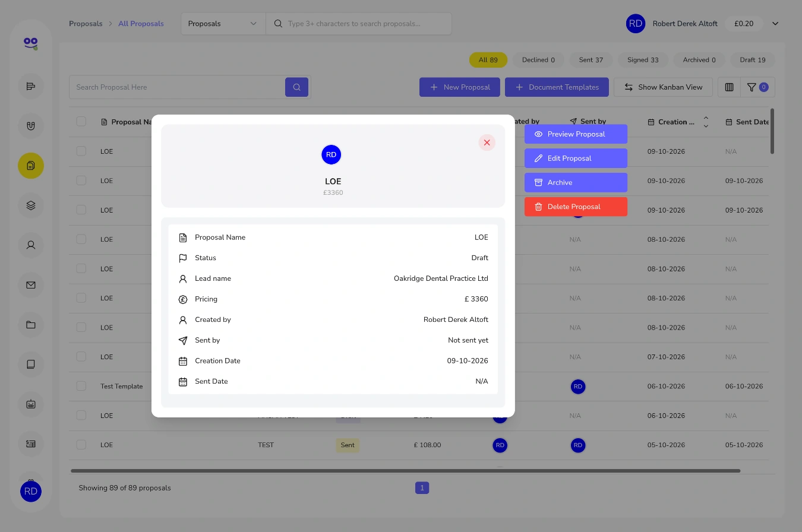
Task: Select the Archived 0 tab
Action: (699, 60)
